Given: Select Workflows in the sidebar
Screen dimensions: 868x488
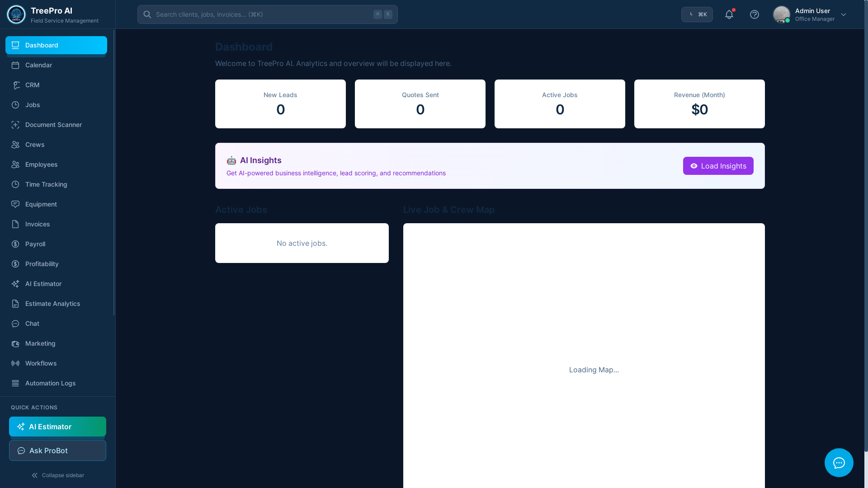Looking at the screenshot, I should 56,363.
